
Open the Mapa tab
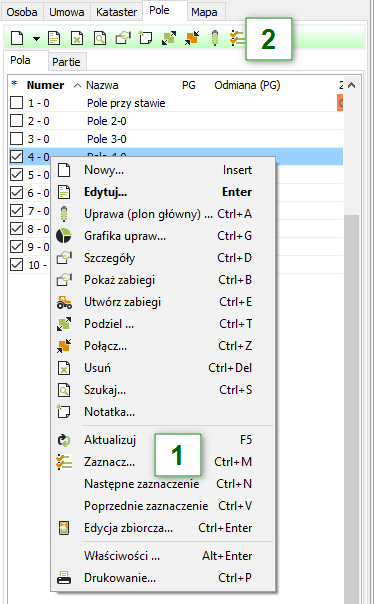coord(204,12)
